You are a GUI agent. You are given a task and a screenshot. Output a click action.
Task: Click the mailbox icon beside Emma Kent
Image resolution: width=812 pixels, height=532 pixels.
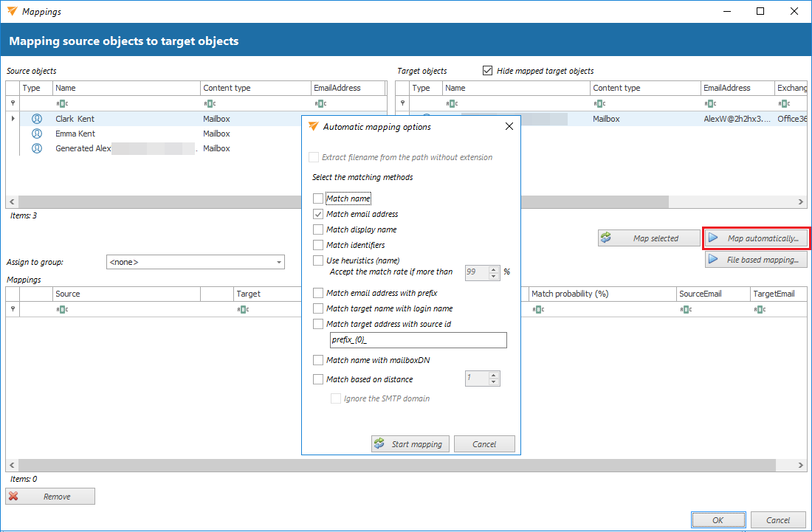coord(37,134)
